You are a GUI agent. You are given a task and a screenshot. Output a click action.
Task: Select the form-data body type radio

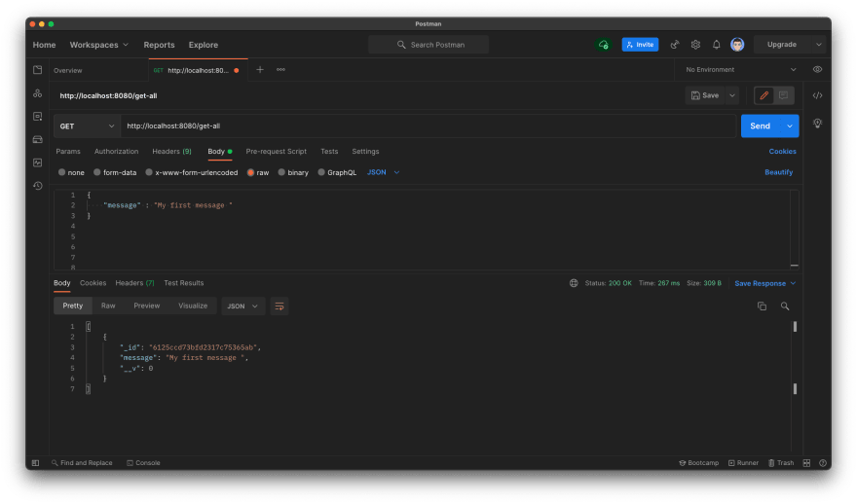point(96,172)
